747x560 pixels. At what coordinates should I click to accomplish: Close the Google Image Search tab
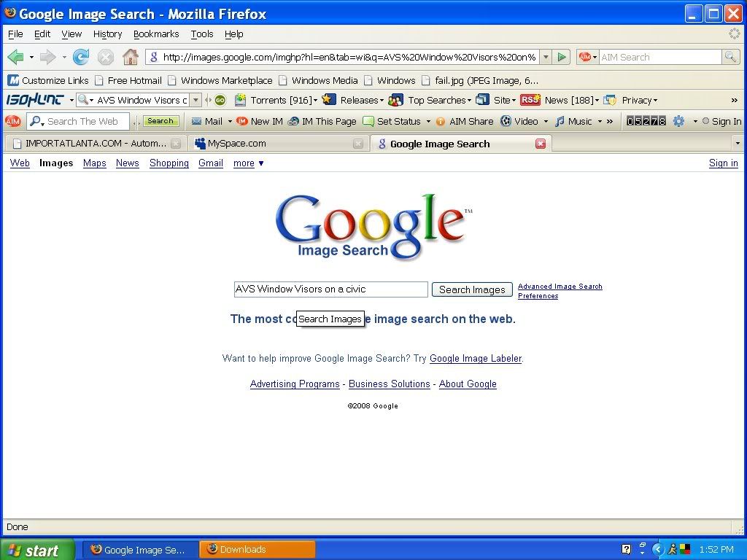[541, 144]
